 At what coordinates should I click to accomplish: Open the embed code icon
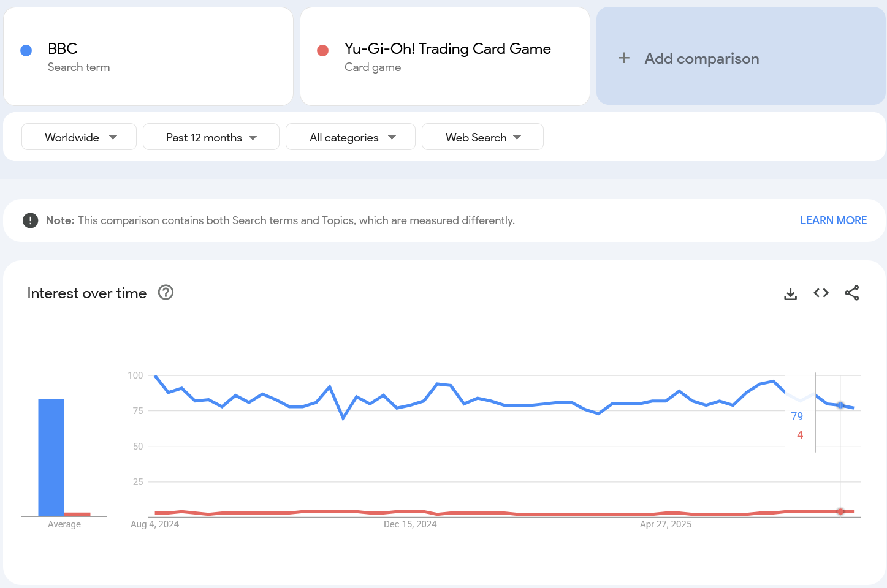821,293
